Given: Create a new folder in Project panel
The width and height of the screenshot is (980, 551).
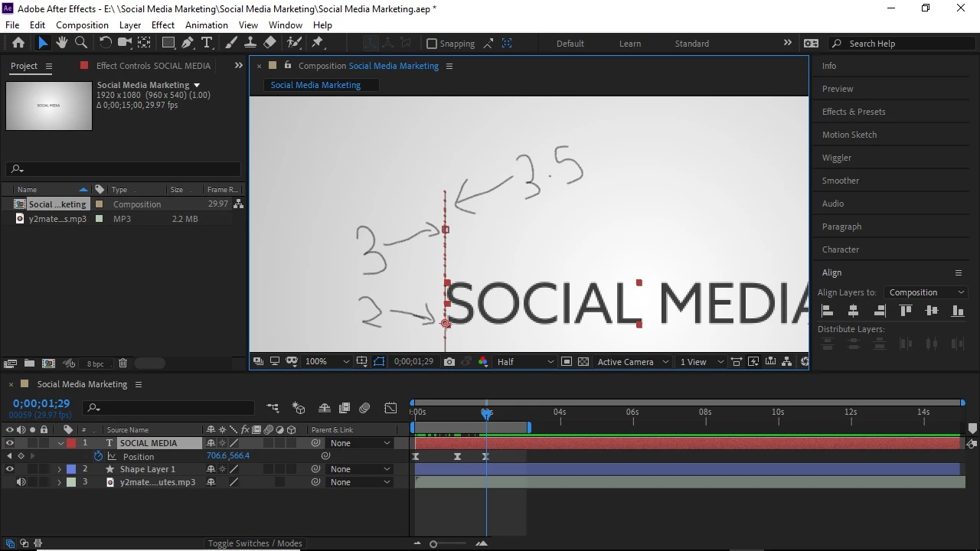Looking at the screenshot, I should tap(29, 364).
